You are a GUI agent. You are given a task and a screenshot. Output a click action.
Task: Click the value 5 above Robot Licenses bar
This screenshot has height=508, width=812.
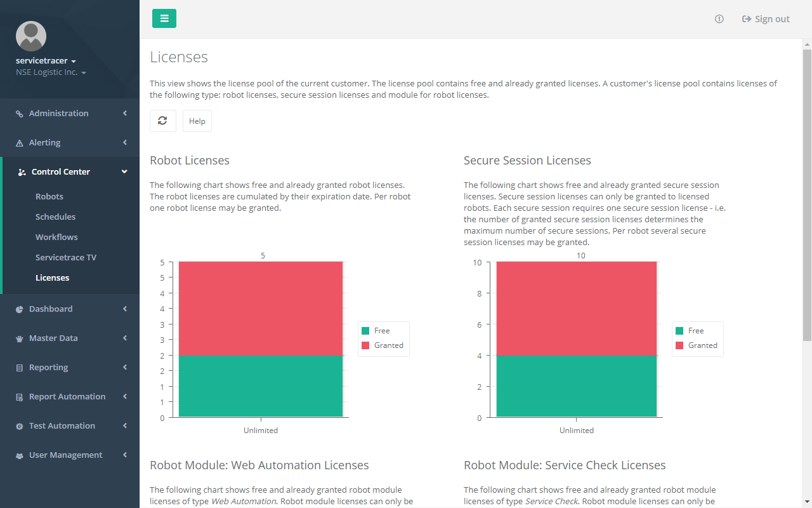(x=263, y=256)
